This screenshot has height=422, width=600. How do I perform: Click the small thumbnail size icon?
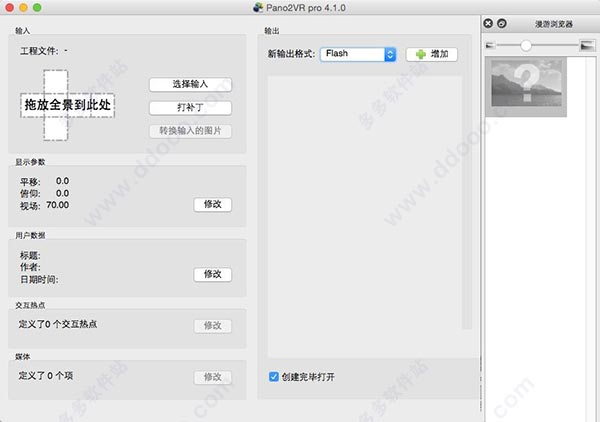490,46
